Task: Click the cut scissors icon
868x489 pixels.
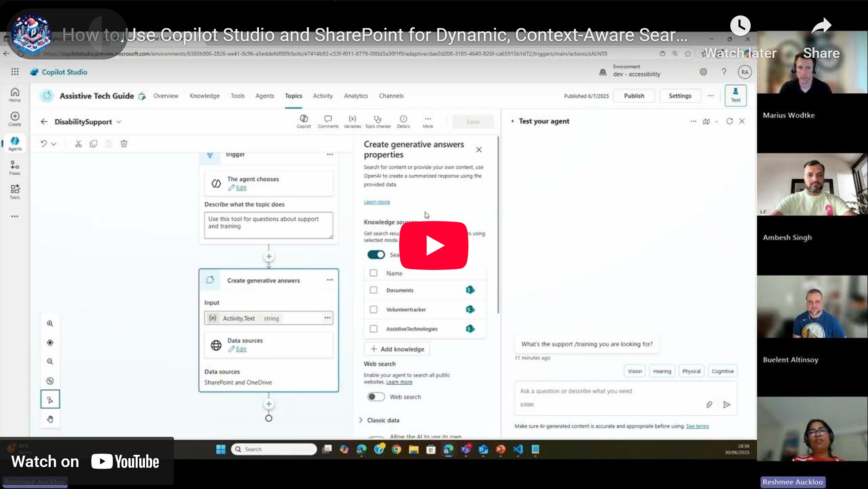Action: click(x=78, y=144)
